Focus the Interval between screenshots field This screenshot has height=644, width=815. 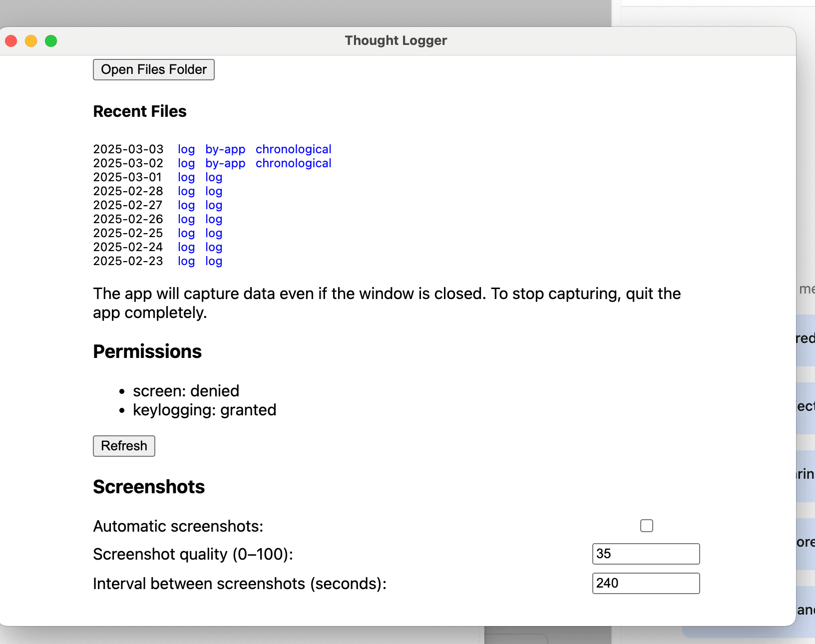click(x=646, y=583)
